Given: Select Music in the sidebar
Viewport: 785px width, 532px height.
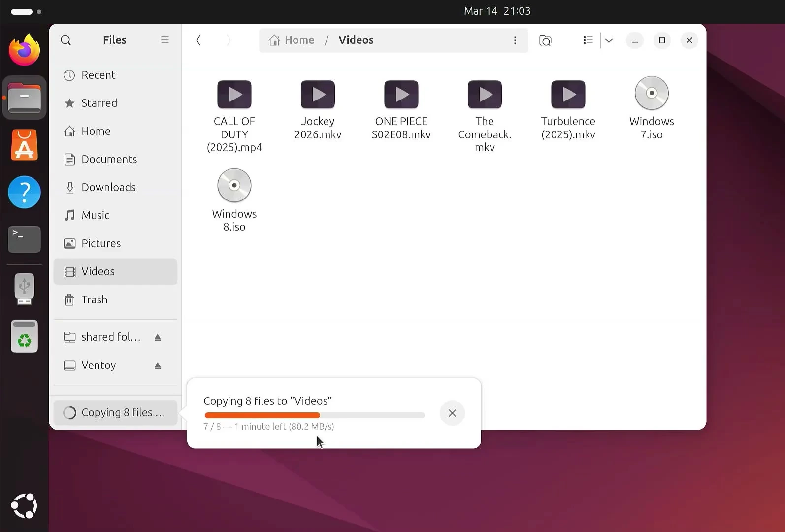Looking at the screenshot, I should coord(115,215).
